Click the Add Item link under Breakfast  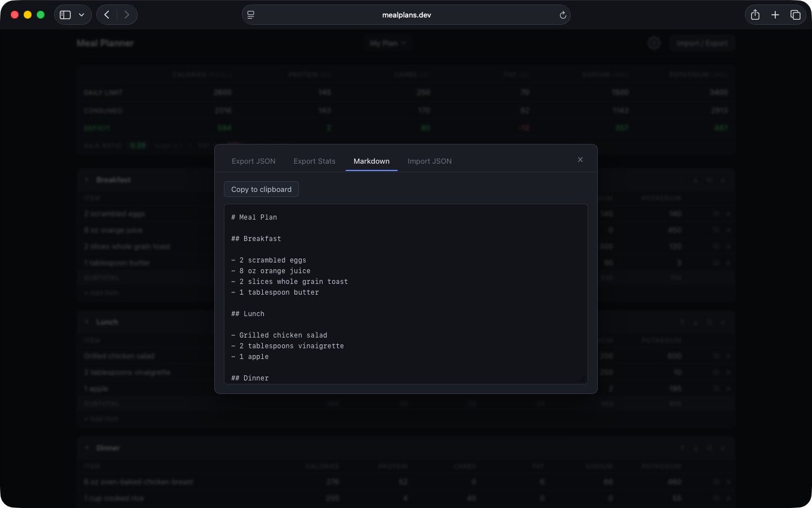point(101,292)
